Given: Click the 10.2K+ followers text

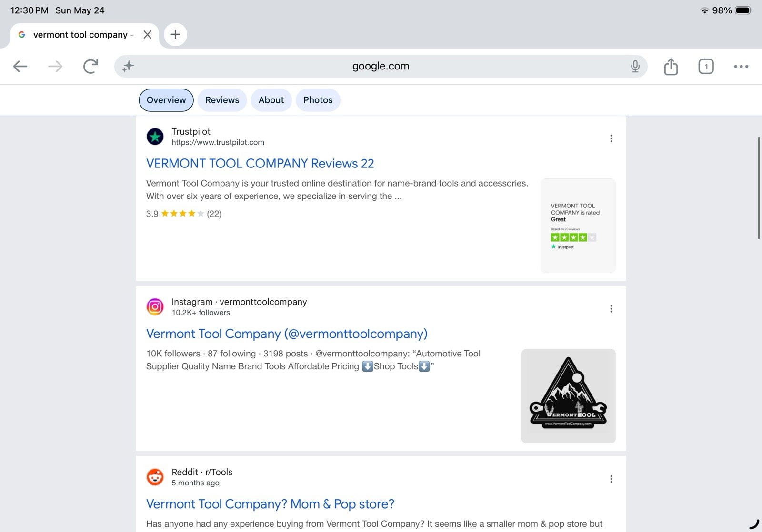Looking at the screenshot, I should [201, 313].
